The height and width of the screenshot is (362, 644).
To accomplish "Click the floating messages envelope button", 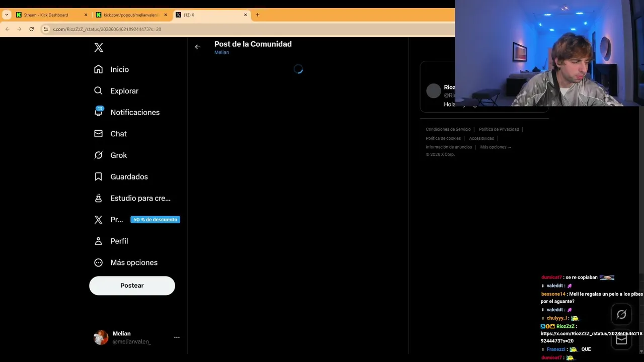I will (621, 340).
